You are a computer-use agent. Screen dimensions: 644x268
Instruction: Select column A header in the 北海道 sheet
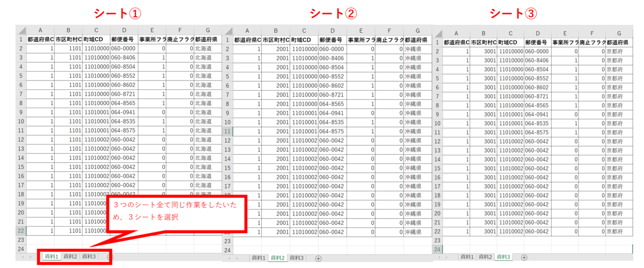click(40, 30)
